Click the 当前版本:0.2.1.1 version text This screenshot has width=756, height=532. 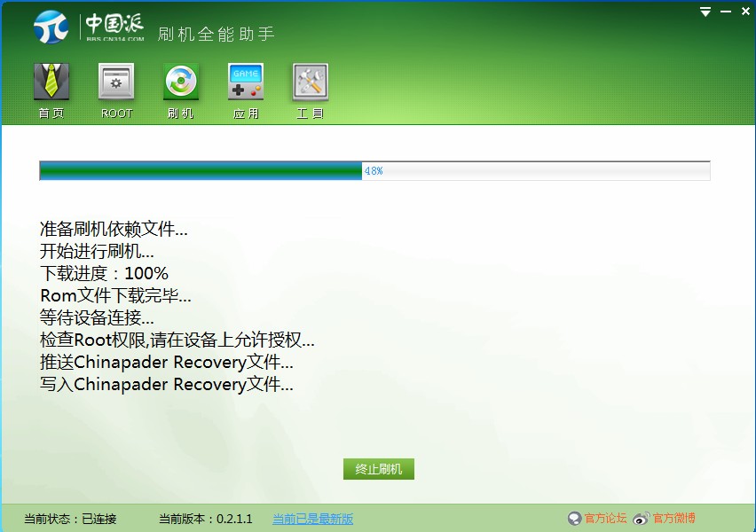point(205,519)
